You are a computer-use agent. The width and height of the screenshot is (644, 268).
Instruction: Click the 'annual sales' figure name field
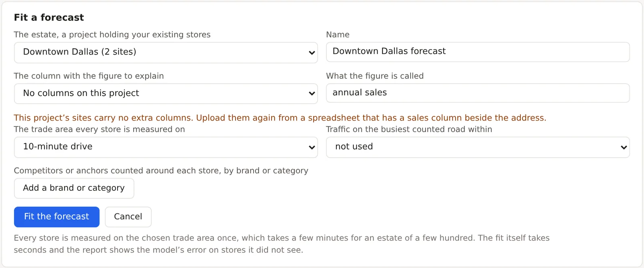pos(478,93)
